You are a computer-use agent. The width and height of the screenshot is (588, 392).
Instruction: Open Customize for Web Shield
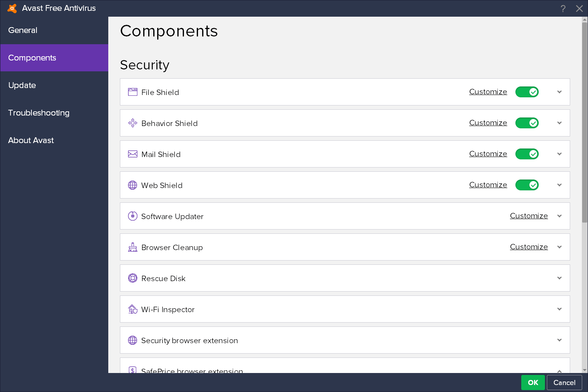[x=488, y=185]
